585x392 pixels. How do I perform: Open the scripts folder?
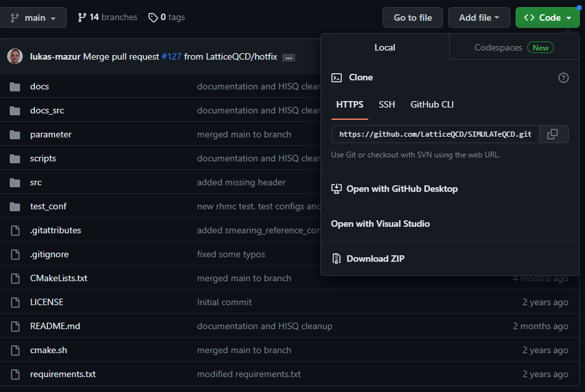pyautogui.click(x=43, y=158)
